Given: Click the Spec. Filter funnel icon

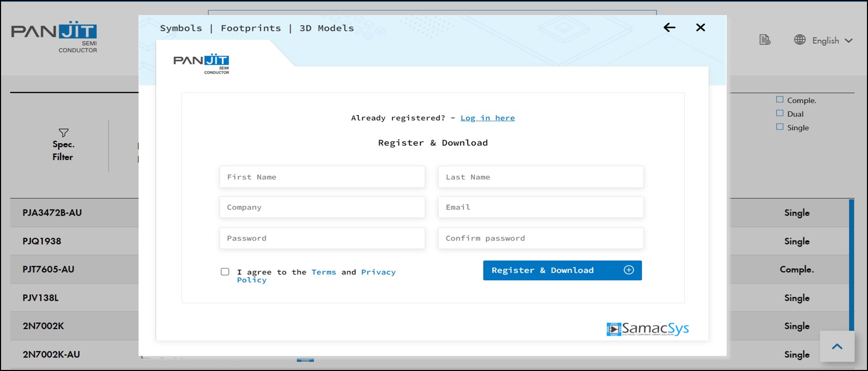Looking at the screenshot, I should [63, 133].
